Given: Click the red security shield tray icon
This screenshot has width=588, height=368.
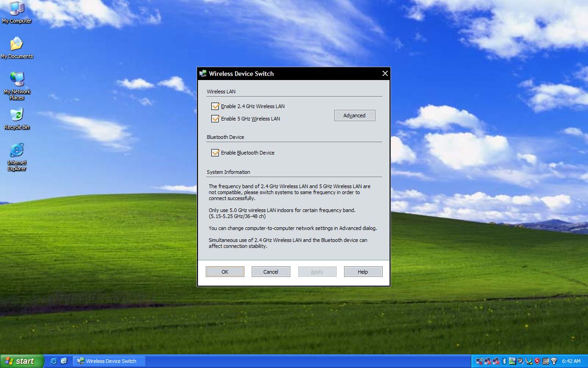Looking at the screenshot, I should tap(537, 361).
